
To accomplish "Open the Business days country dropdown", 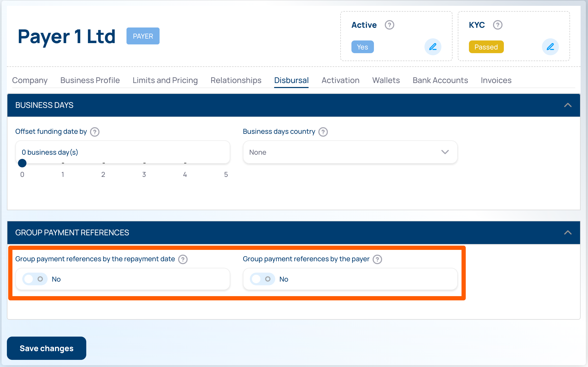I will [x=350, y=152].
